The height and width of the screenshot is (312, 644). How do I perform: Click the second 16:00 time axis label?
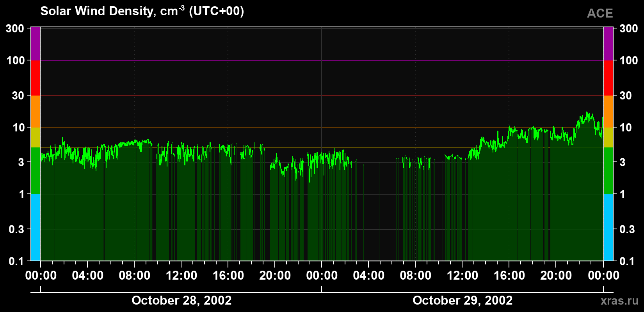click(509, 275)
